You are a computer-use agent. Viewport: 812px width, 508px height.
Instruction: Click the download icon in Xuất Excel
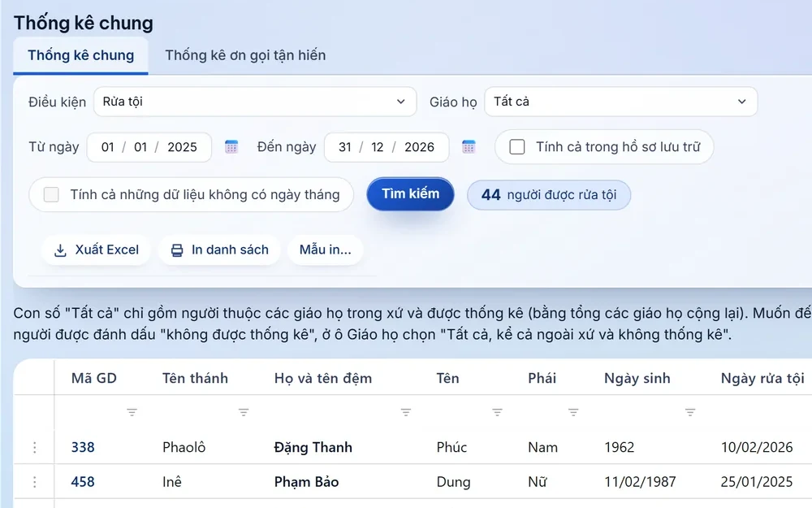pos(61,250)
